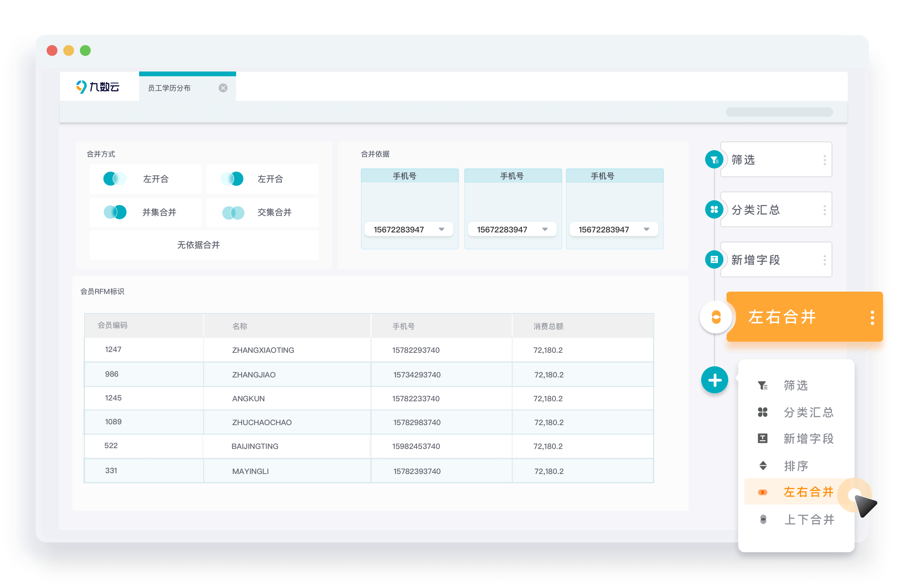Image resolution: width=919 pixels, height=588 pixels.
Task: Click the 新增字段 step circle icon
Action: pos(714,259)
